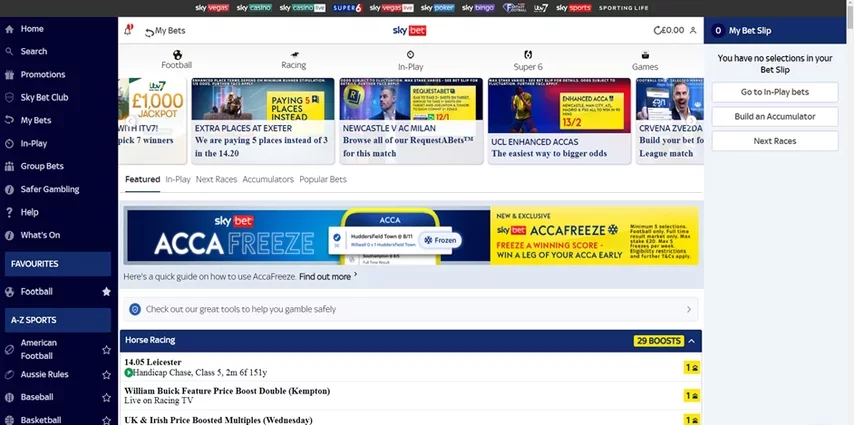Switch to the Popular Bets tab
Viewport: 854px width, 425px height.
pos(323,179)
